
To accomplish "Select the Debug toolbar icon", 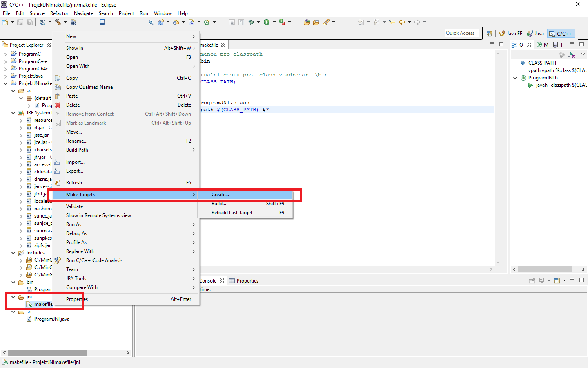I will 252,22.
